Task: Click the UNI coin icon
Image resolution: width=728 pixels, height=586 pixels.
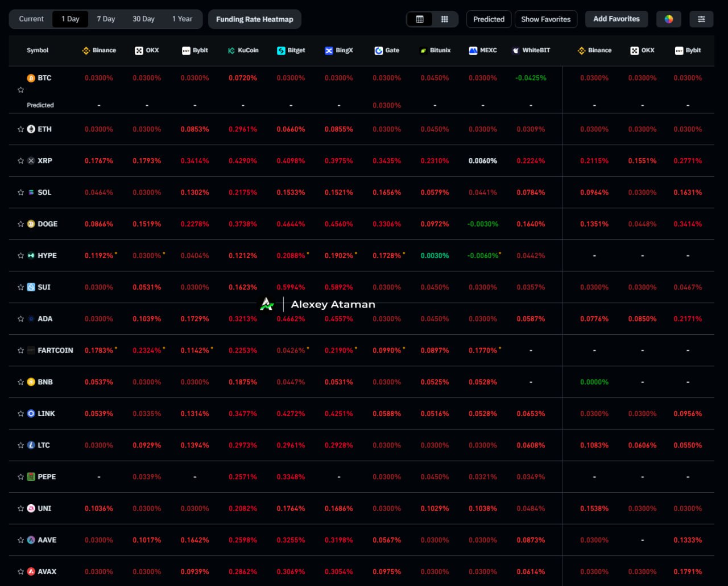Action: [x=31, y=508]
